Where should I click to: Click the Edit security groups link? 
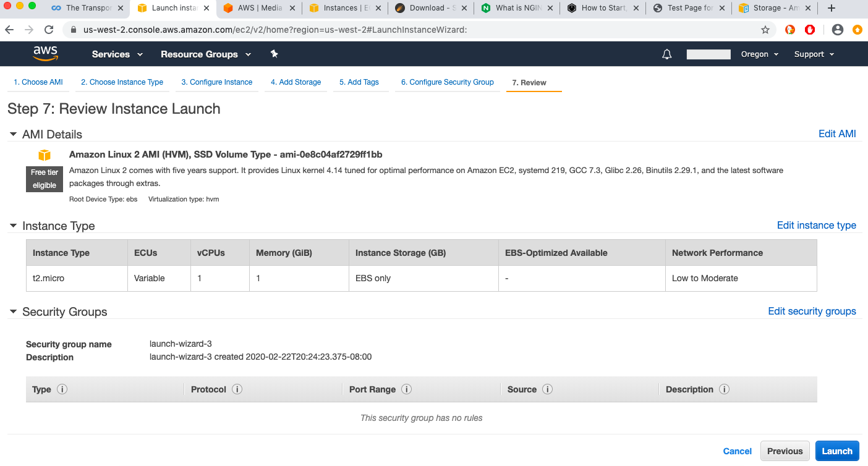[812, 311]
